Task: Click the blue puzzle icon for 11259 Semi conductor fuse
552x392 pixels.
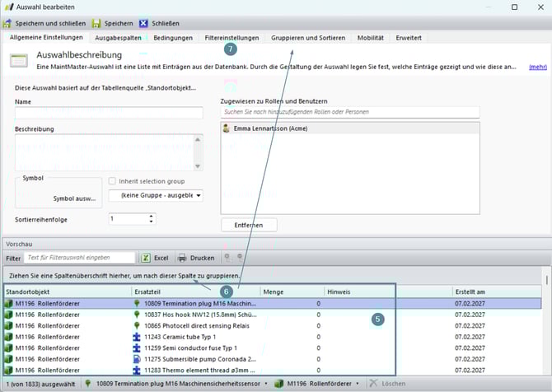Action: pyautogui.click(x=137, y=348)
